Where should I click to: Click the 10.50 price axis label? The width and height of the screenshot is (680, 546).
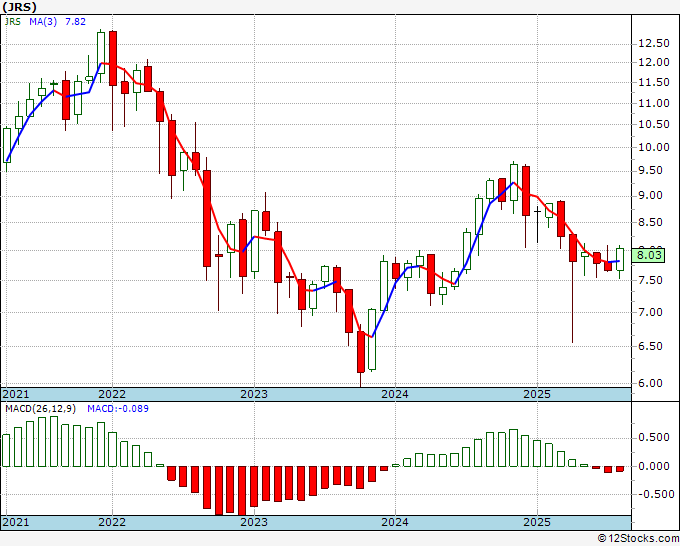[654, 124]
